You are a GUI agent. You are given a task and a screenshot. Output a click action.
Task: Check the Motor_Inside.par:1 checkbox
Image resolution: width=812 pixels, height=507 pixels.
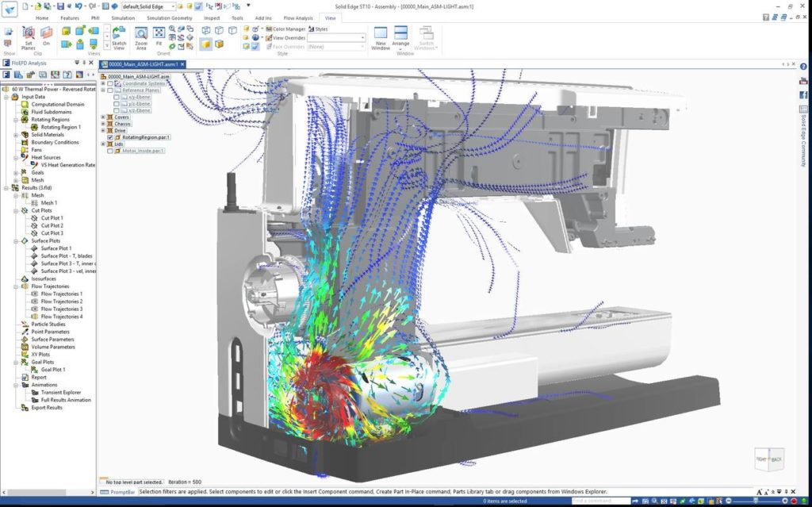110,150
